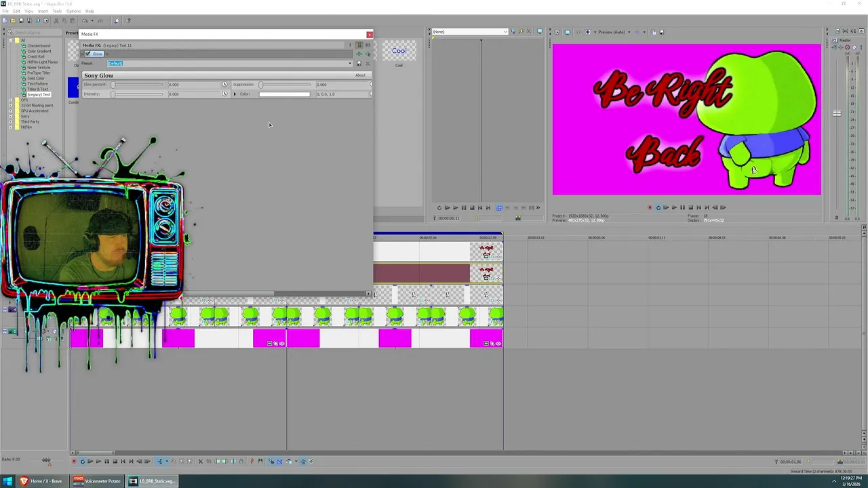Toggle Automatic Crossfades in timeline toolbar

(x=279, y=462)
